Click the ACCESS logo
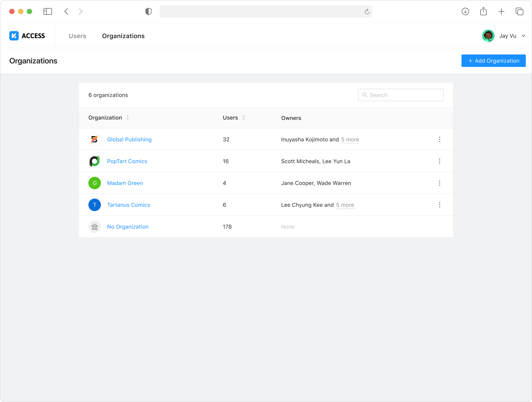This screenshot has width=532, height=402. tap(27, 36)
